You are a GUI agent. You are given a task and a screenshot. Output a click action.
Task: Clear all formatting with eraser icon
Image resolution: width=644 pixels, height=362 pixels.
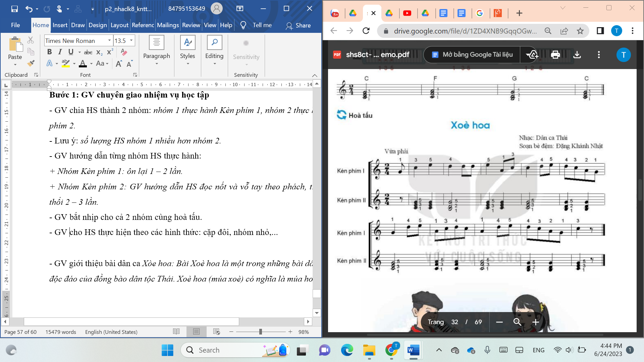(124, 52)
